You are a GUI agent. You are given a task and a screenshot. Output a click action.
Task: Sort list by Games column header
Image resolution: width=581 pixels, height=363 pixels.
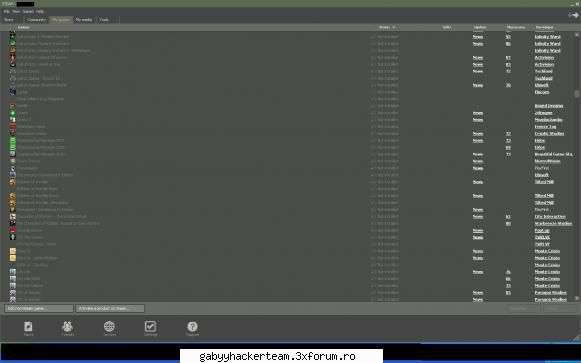(x=23, y=27)
